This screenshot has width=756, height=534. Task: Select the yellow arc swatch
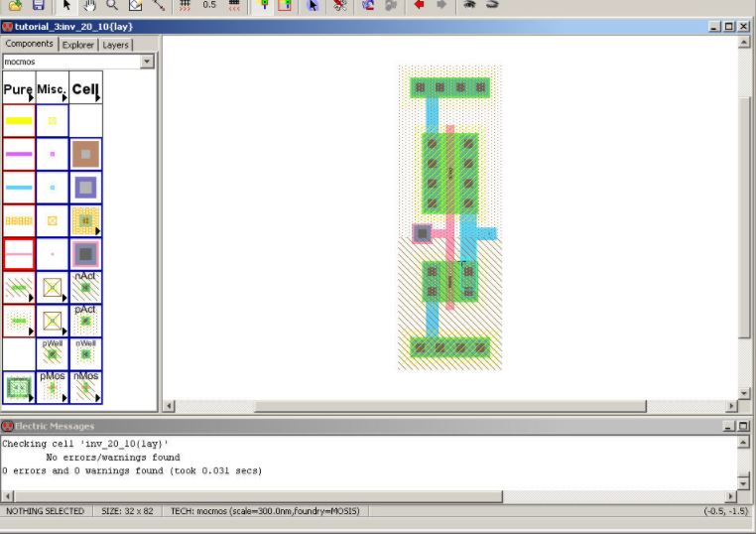19,121
